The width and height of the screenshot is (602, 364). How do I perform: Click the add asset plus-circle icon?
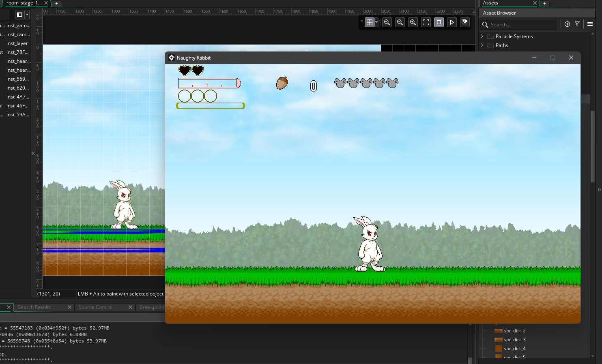567,24
